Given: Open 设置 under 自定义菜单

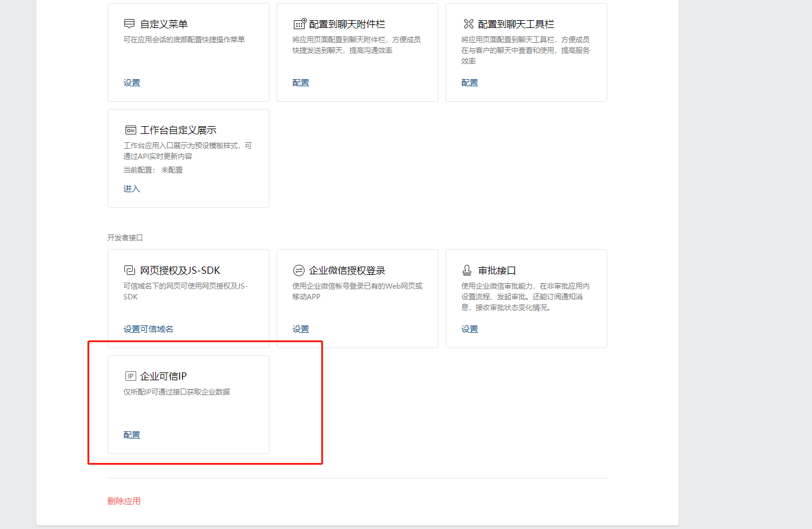Looking at the screenshot, I should pos(132,83).
